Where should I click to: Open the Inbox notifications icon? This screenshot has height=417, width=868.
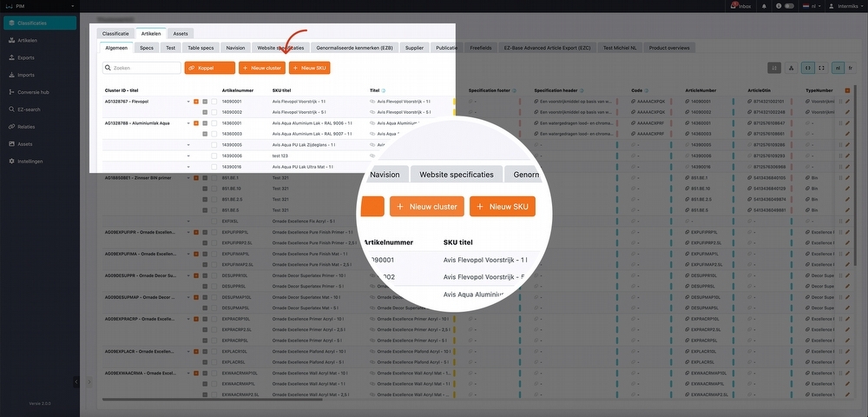pos(740,6)
